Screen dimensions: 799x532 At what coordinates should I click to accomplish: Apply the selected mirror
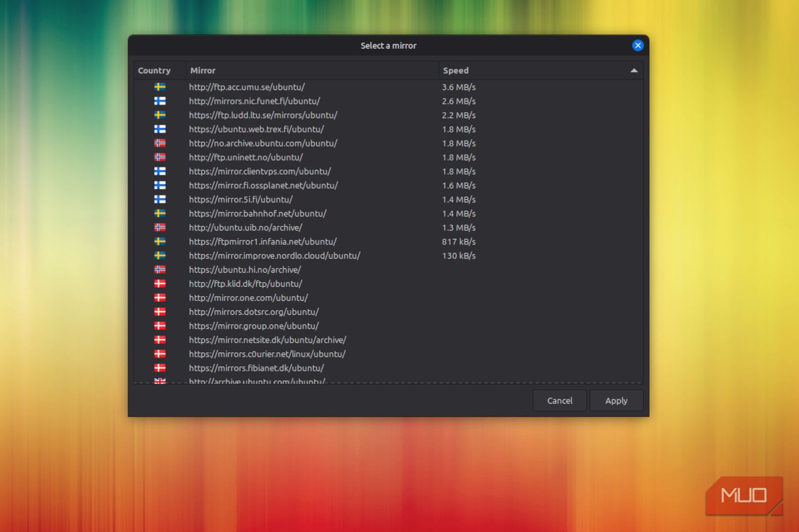click(x=616, y=400)
